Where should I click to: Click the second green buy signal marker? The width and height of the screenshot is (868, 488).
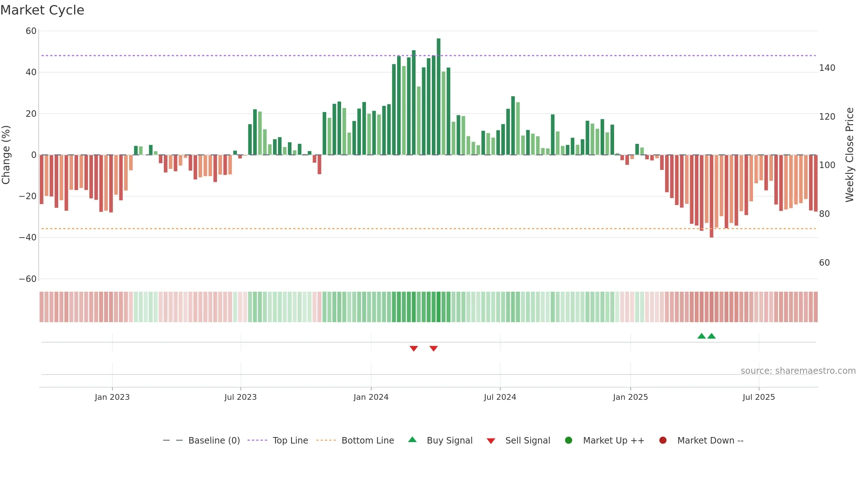(711, 336)
